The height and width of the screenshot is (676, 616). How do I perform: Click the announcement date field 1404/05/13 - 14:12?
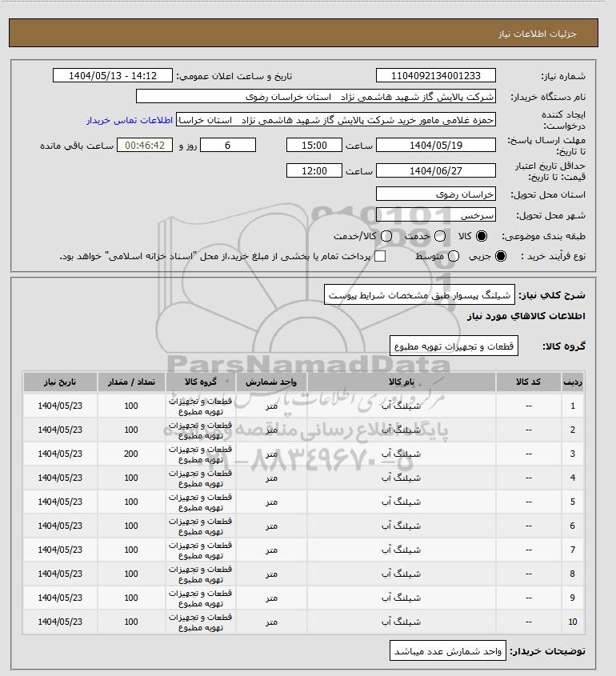113,75
